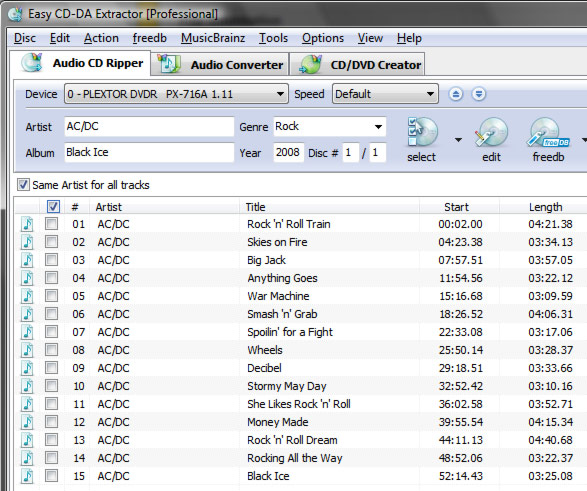This screenshot has width=587, height=491.
Task: Click the Artist input field AC/DC
Action: [149, 126]
